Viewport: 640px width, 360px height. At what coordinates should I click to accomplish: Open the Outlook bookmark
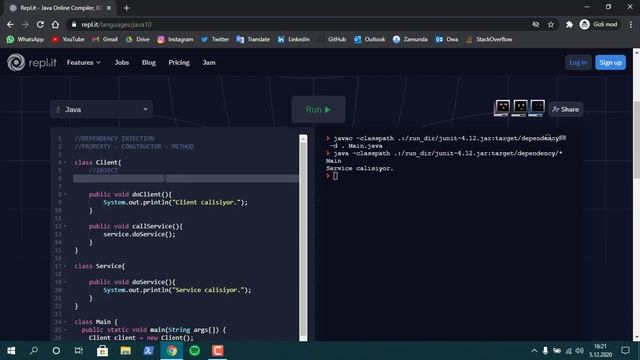369,39
